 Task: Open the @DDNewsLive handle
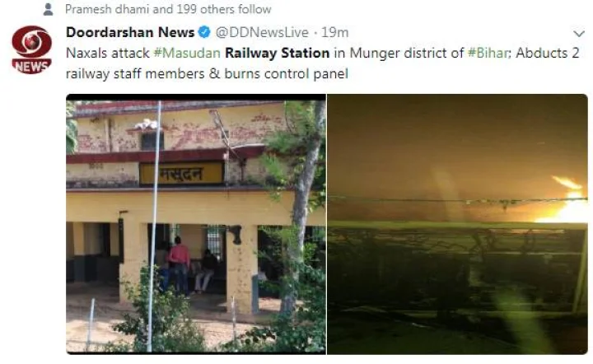pos(262,32)
